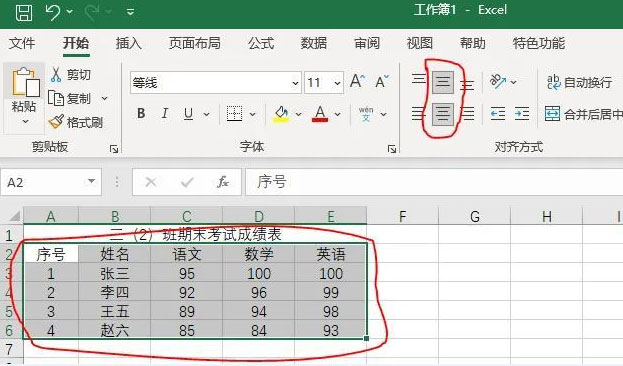Open the font color dropdown arrow
Viewport: 623px width, 366px height.
pyautogui.click(x=337, y=115)
